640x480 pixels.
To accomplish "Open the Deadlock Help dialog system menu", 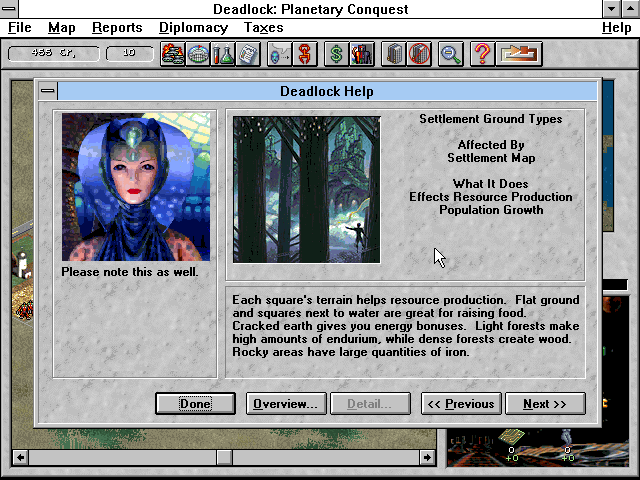I will (48, 91).
